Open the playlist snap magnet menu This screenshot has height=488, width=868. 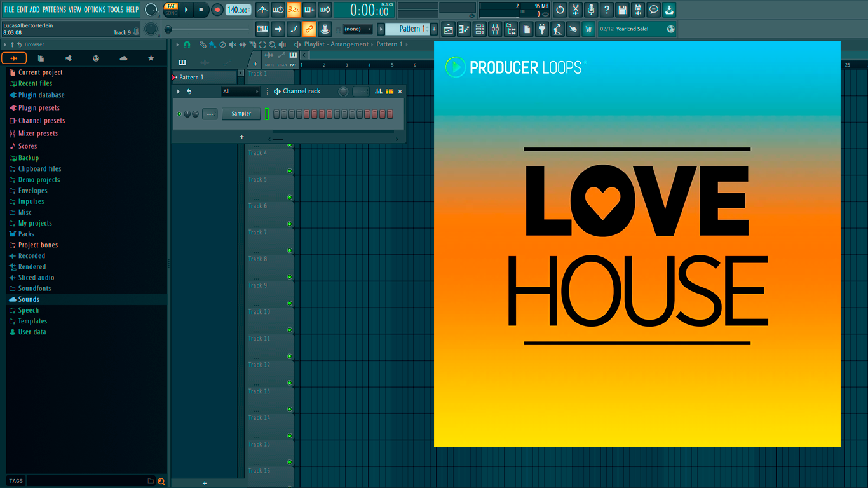coord(187,44)
